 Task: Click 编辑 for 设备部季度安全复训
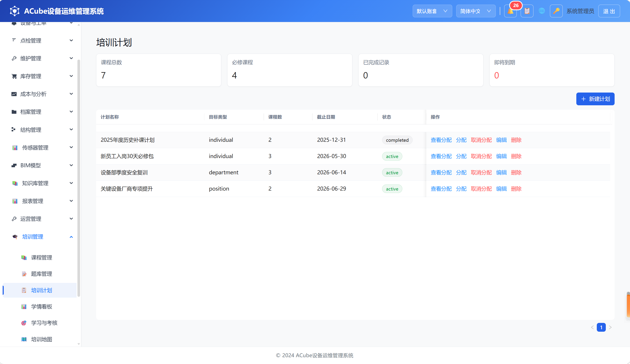tap(501, 172)
